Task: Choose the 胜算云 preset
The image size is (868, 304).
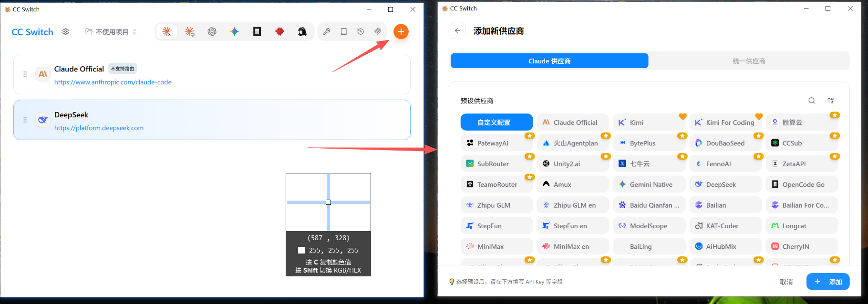Action: coord(802,122)
